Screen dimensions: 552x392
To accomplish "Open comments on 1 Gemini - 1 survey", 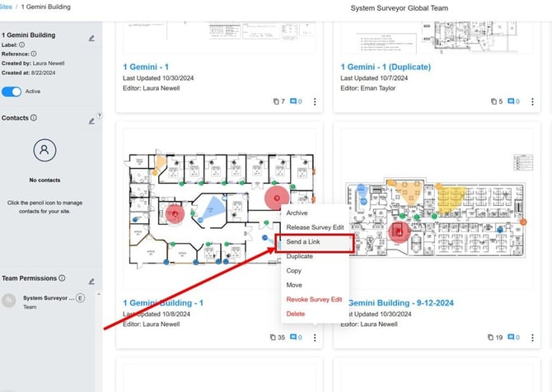I will click(x=296, y=101).
